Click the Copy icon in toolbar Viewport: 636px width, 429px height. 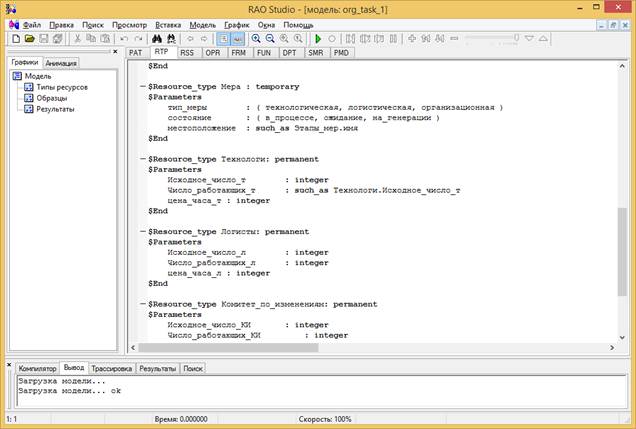[x=91, y=39]
